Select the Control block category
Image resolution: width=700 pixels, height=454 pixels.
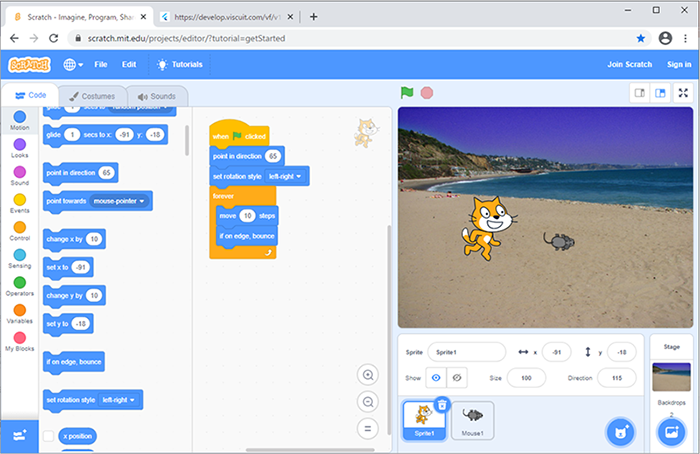tap(20, 231)
